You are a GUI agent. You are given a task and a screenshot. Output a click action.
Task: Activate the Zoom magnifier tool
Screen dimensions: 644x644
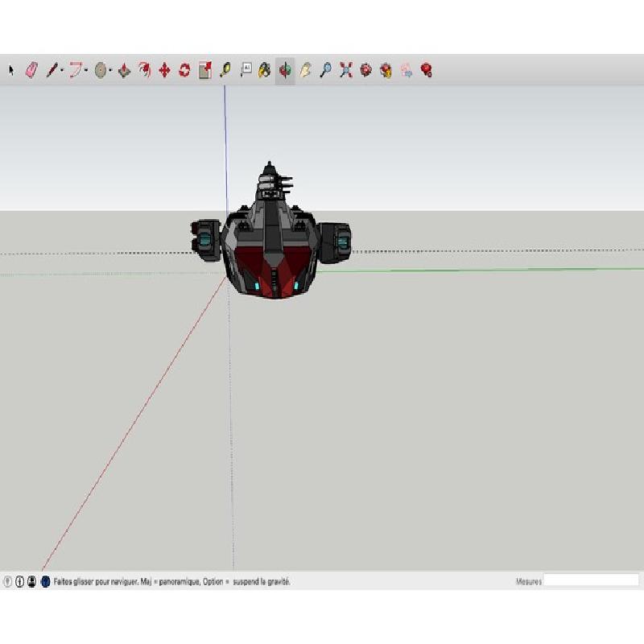coord(325,71)
